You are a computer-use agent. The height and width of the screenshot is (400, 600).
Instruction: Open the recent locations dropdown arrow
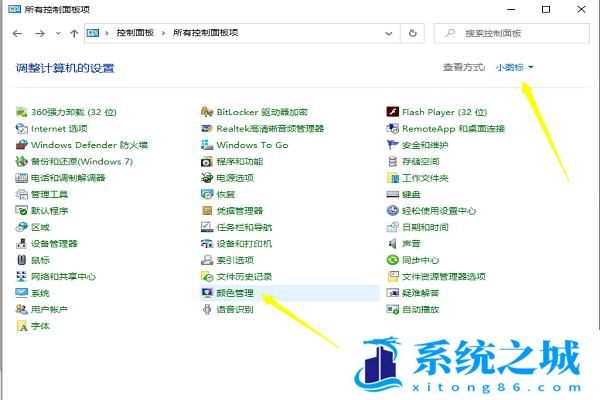click(58, 33)
